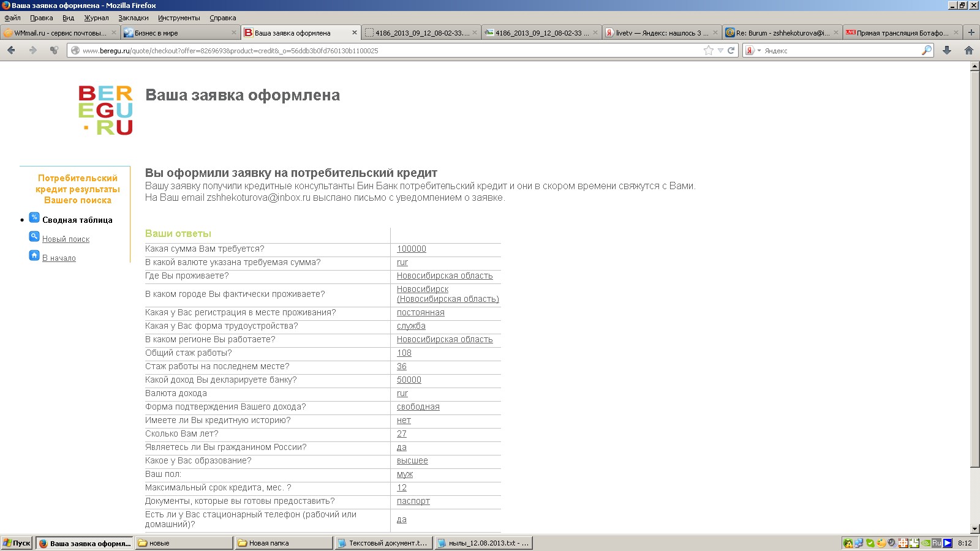Close the Re: Burum tab
Screen dimensions: 980x551
coord(835,33)
